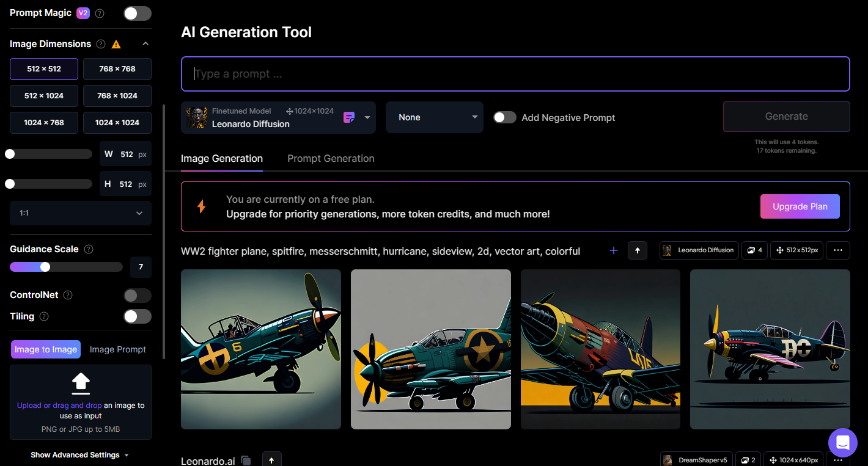868x466 pixels.
Task: Select the Image to Image tab
Action: (x=46, y=349)
